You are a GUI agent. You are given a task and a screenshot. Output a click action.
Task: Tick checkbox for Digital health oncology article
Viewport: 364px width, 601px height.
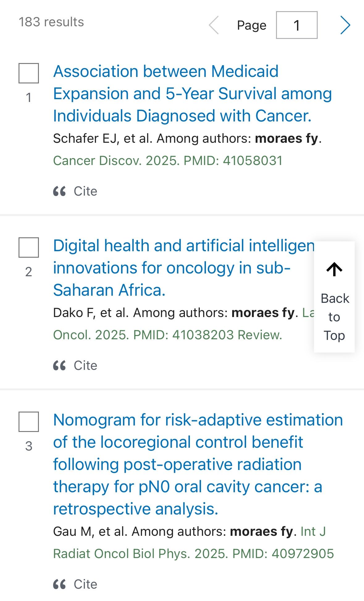coord(29,248)
